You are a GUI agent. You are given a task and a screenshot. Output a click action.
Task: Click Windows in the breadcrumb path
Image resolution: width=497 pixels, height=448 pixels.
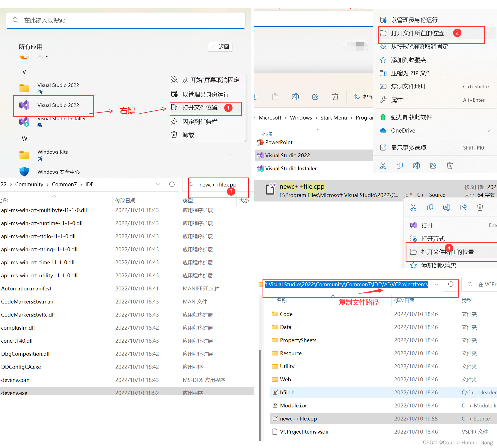301,118
